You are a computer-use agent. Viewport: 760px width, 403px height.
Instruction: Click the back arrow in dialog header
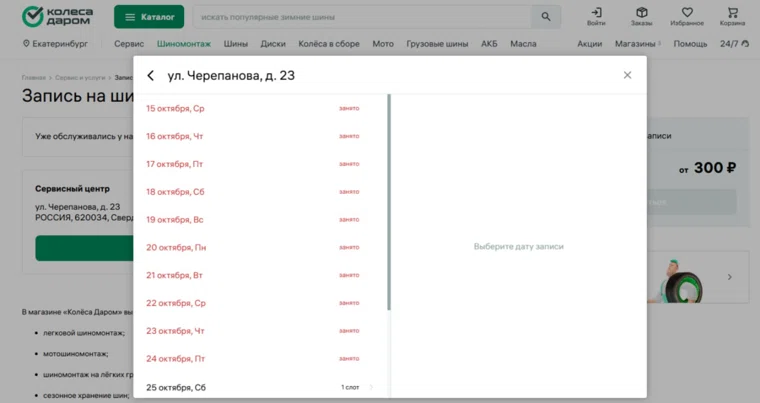point(151,76)
